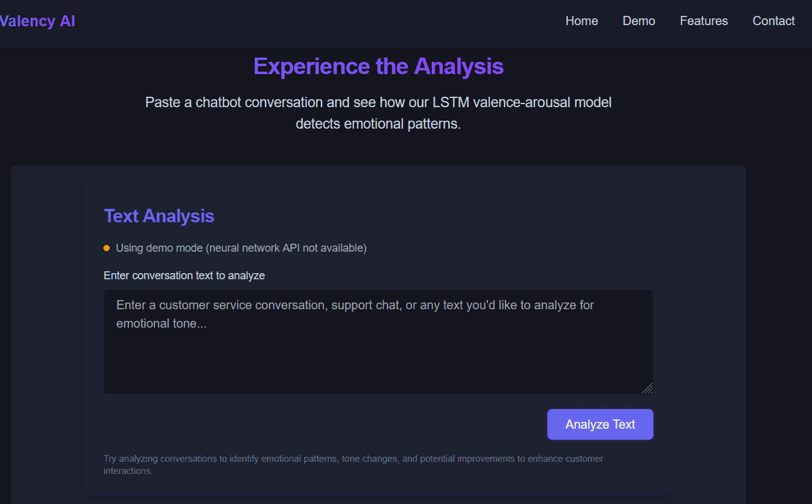Focus the conversation text input area
Viewport: 812px width, 504px height.
(378, 342)
